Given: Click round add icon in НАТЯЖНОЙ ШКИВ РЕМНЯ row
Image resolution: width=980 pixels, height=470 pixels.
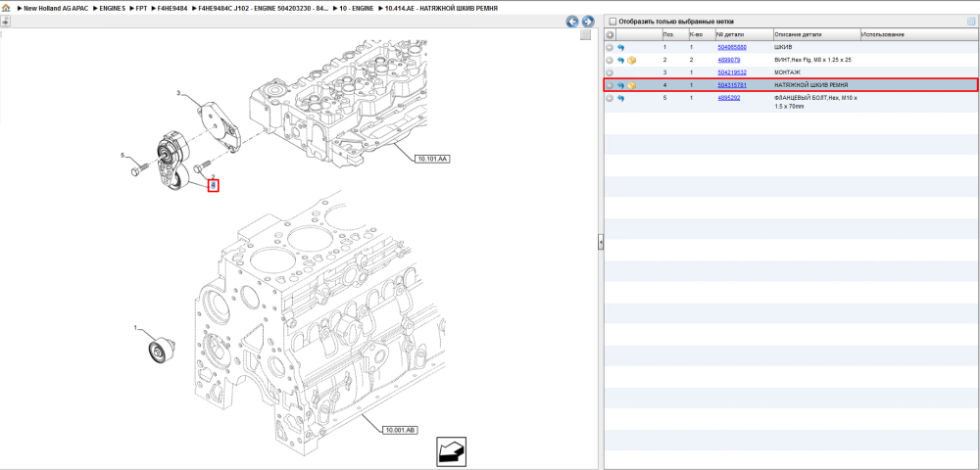Looking at the screenshot, I should pos(610,85).
